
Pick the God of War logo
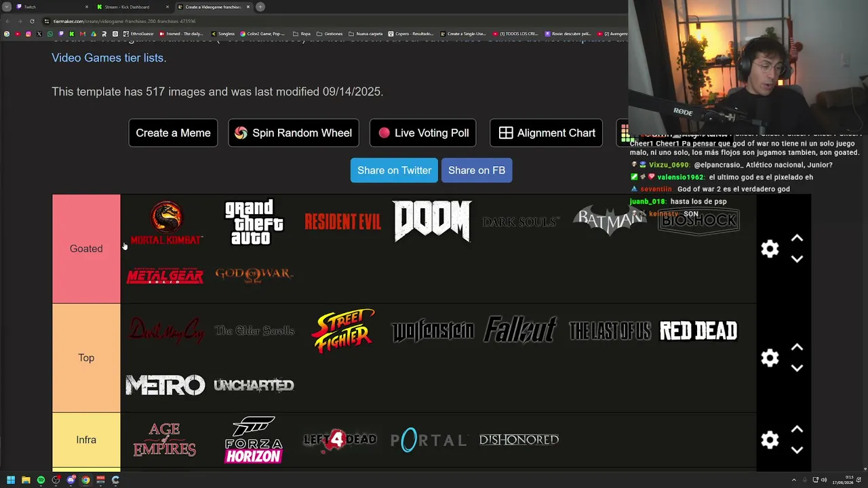[254, 276]
